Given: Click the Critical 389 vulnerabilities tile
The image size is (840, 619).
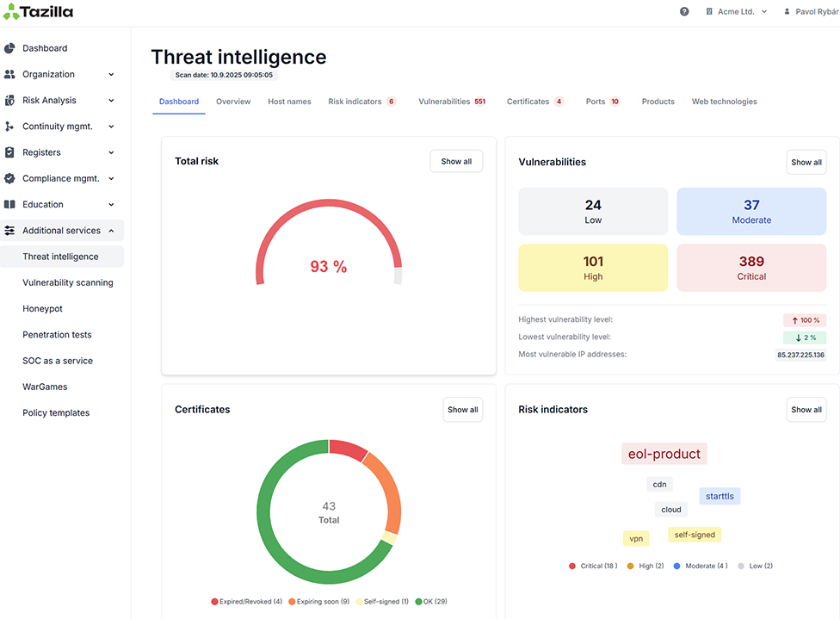Looking at the screenshot, I should 751,268.
